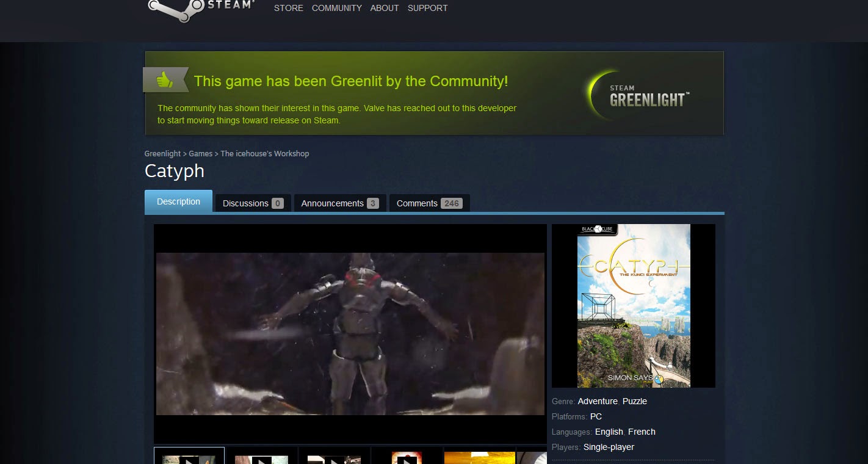Go to the ABOUT page
The image size is (868, 464).
(x=385, y=8)
